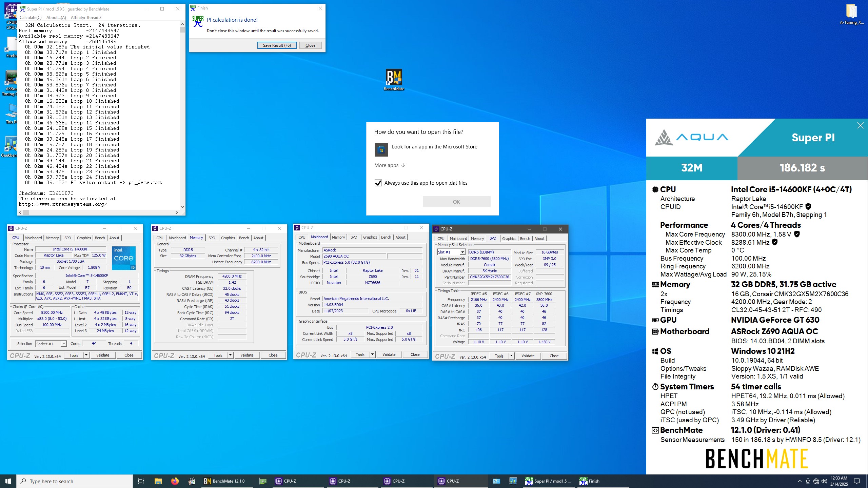Open Affinity: Thread 3 menu in Super PI

(86, 17)
